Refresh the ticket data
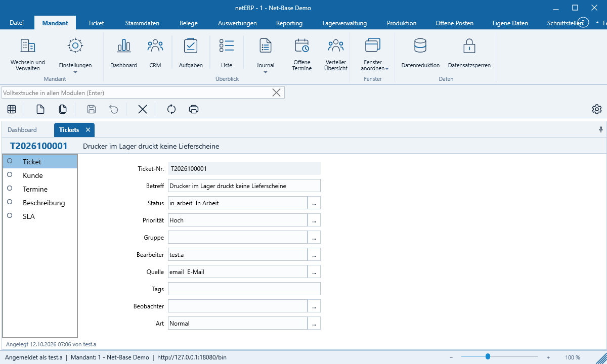Viewport: 607px width, 364px height. pyautogui.click(x=171, y=109)
